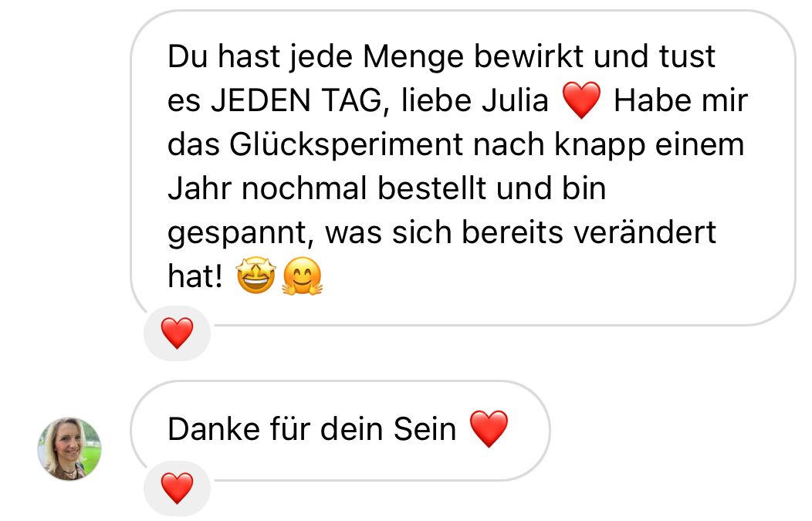
Task: Click the red heart emoji after 'Sein'
Action: [x=489, y=429]
